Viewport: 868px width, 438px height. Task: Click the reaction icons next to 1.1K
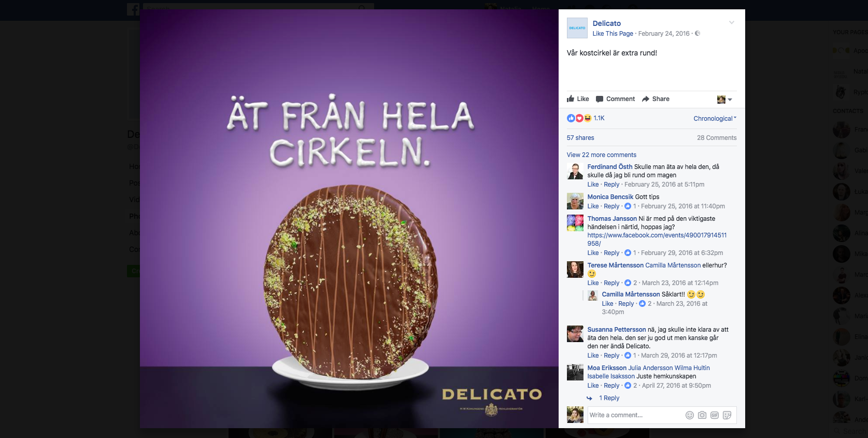coord(579,118)
